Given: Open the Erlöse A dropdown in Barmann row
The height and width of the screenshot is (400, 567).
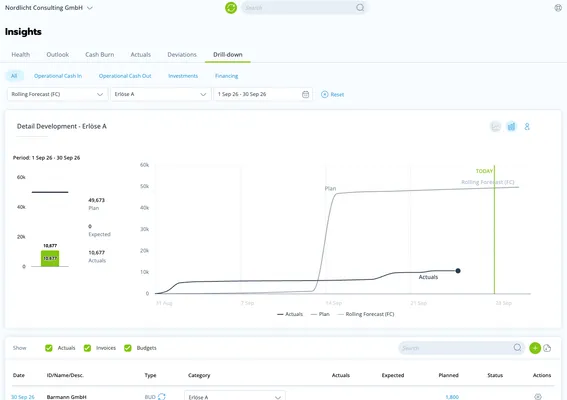Looking at the screenshot, I should point(235,396).
